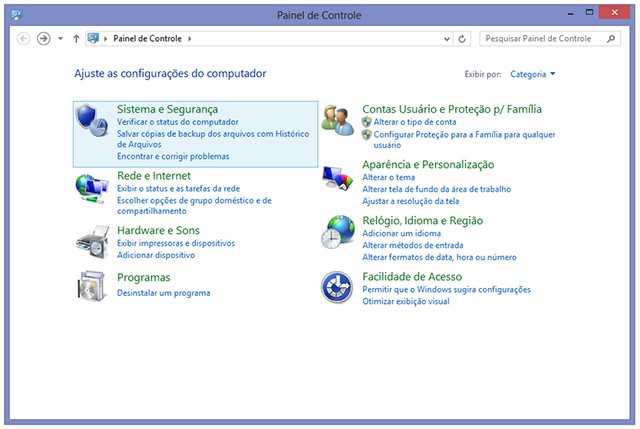Click the Programas box icon
This screenshot has height=429, width=640.
pyautogui.click(x=93, y=286)
